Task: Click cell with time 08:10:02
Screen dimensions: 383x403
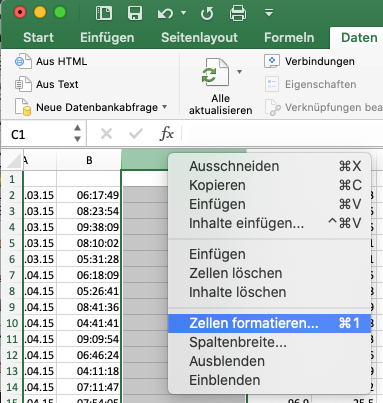Action: click(89, 243)
